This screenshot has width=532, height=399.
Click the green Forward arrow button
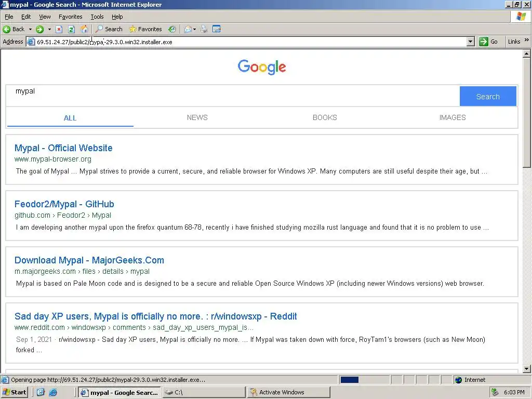39,29
